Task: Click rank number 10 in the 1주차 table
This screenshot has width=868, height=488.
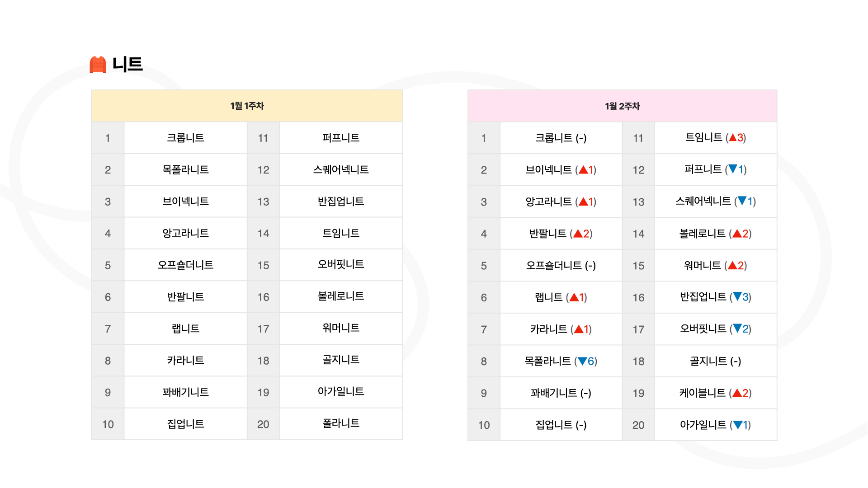Action: coord(108,424)
